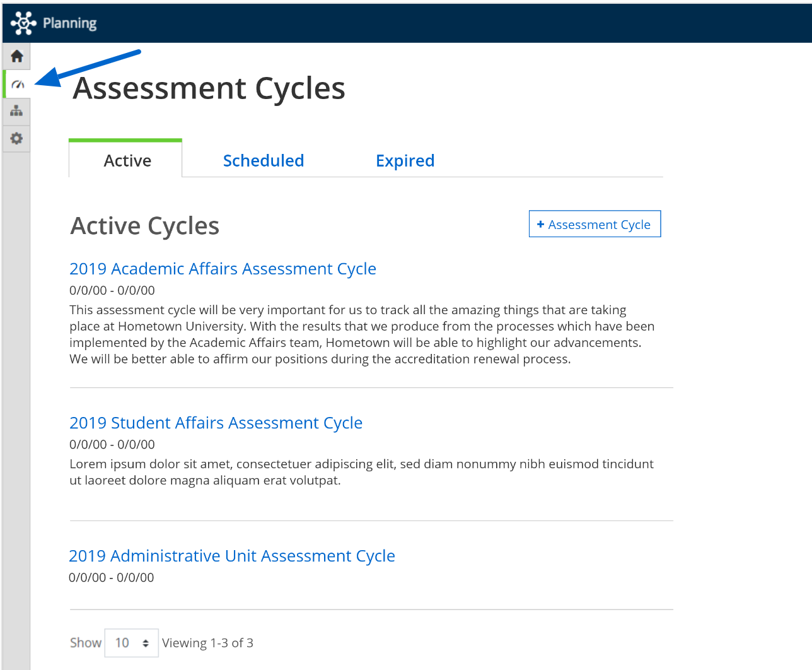This screenshot has height=670, width=812.
Task: Switch to the Expired tab
Action: pyautogui.click(x=405, y=160)
